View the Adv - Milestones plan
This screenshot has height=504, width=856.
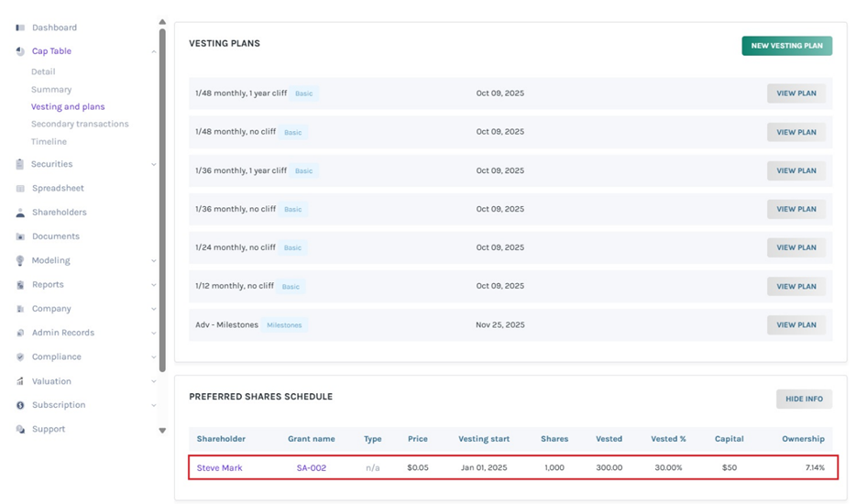tap(796, 324)
